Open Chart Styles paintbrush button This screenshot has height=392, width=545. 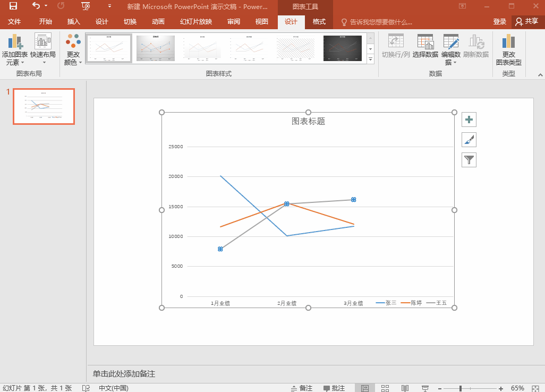tap(469, 140)
